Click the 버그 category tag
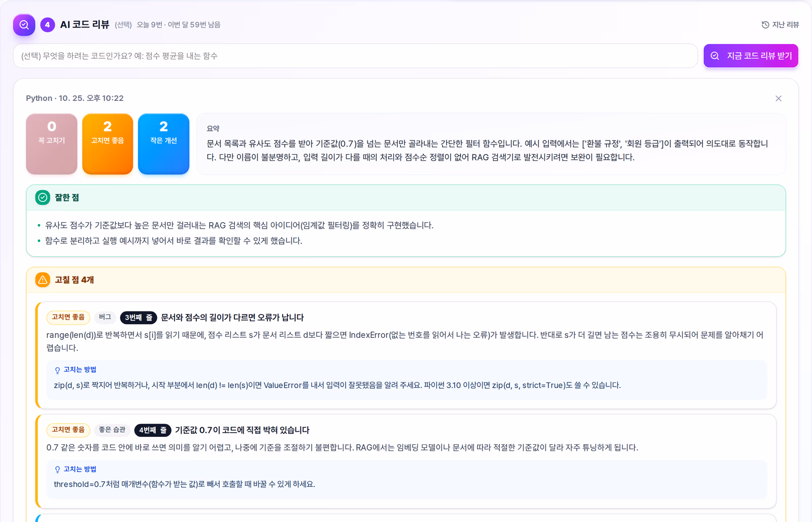Screen dimensions: 812x522 coord(105,317)
